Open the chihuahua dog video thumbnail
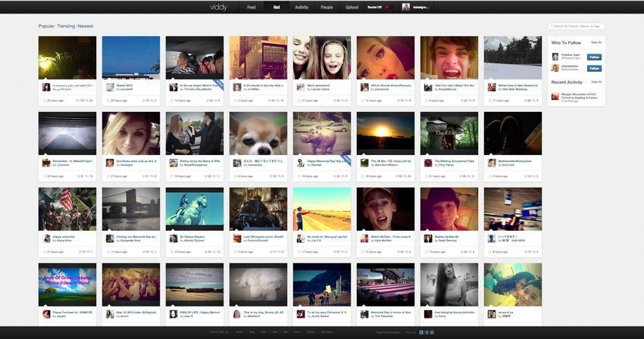Viewport: 644px width, 339px height. click(x=258, y=134)
